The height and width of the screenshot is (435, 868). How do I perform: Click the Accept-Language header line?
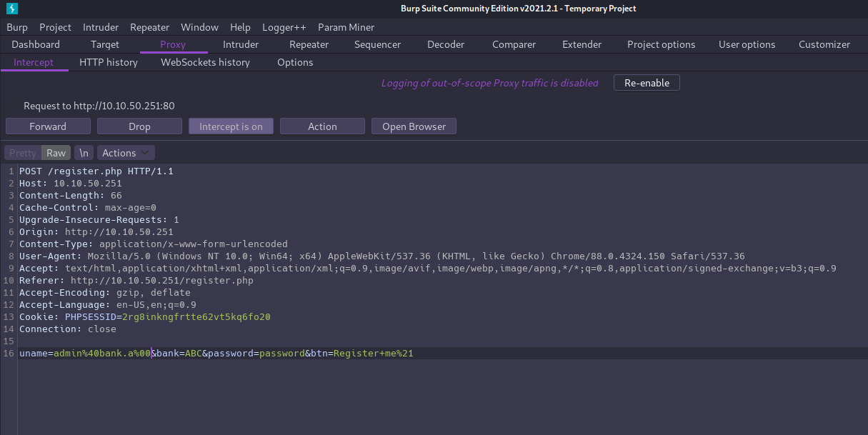[x=108, y=305]
